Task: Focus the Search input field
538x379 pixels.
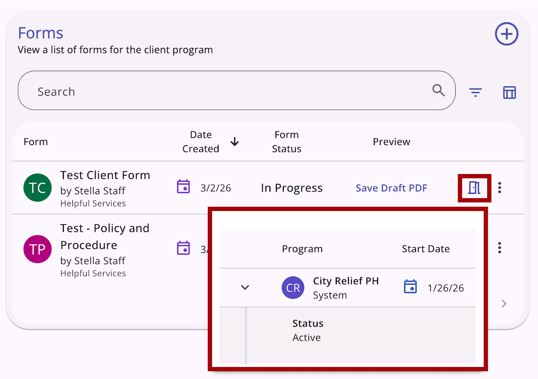Action: click(237, 91)
